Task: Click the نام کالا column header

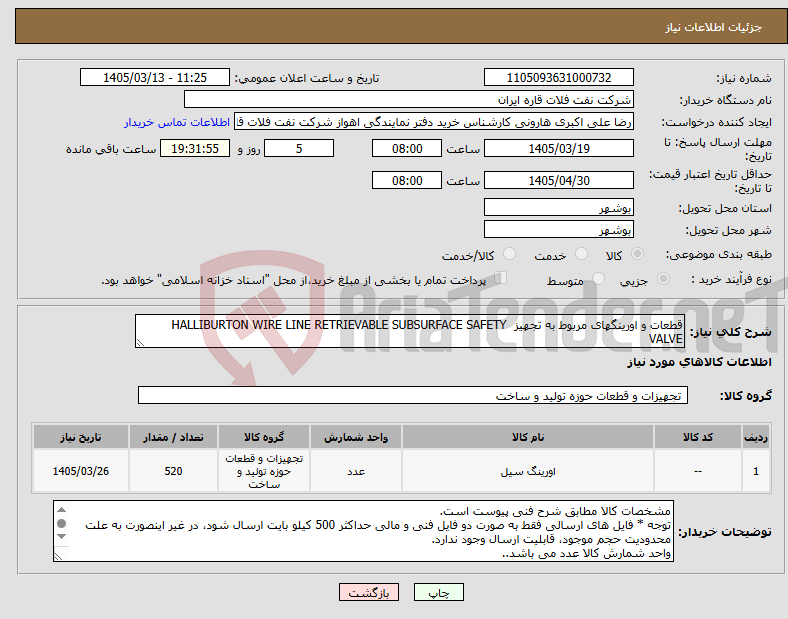Action: 528,437
